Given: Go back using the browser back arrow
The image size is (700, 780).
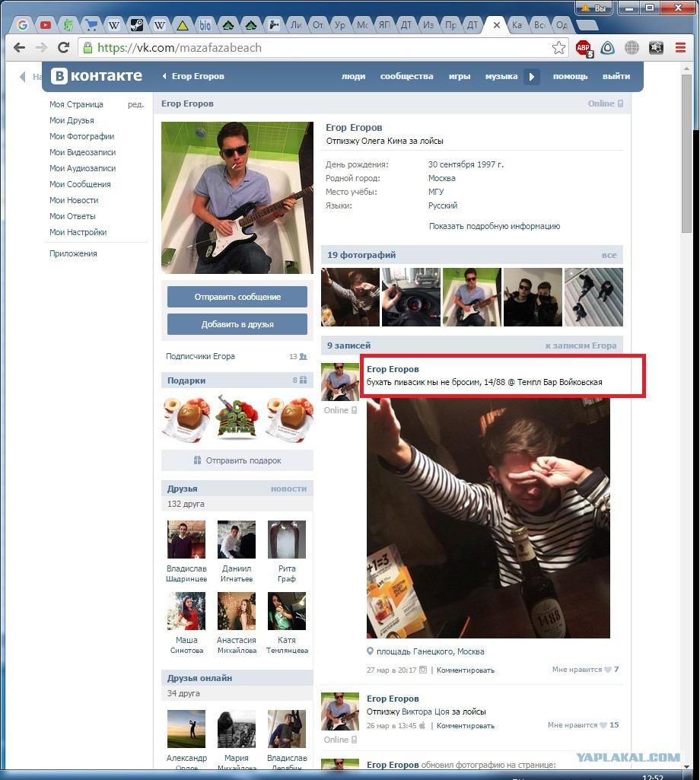Looking at the screenshot, I should pos(20,48).
